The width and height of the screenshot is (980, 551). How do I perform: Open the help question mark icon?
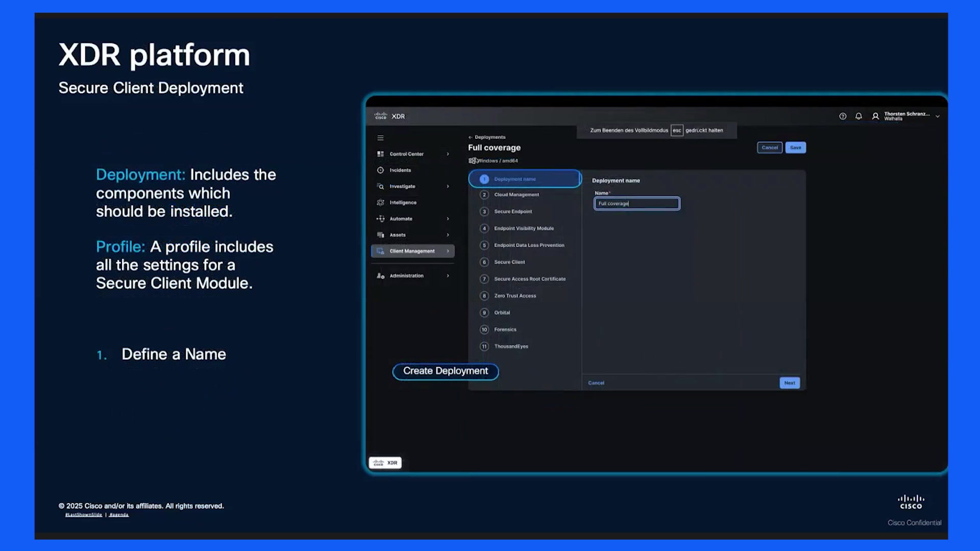coord(843,116)
